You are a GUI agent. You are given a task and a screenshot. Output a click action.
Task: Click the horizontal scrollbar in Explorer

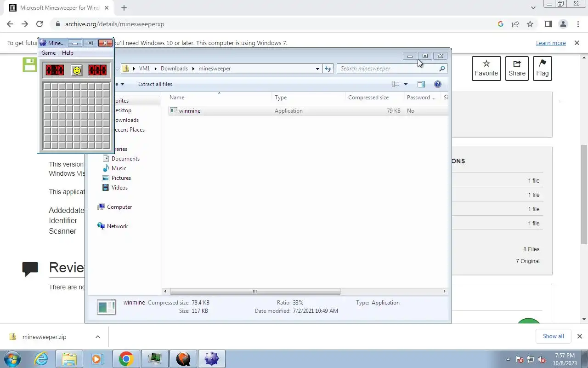coord(255,291)
